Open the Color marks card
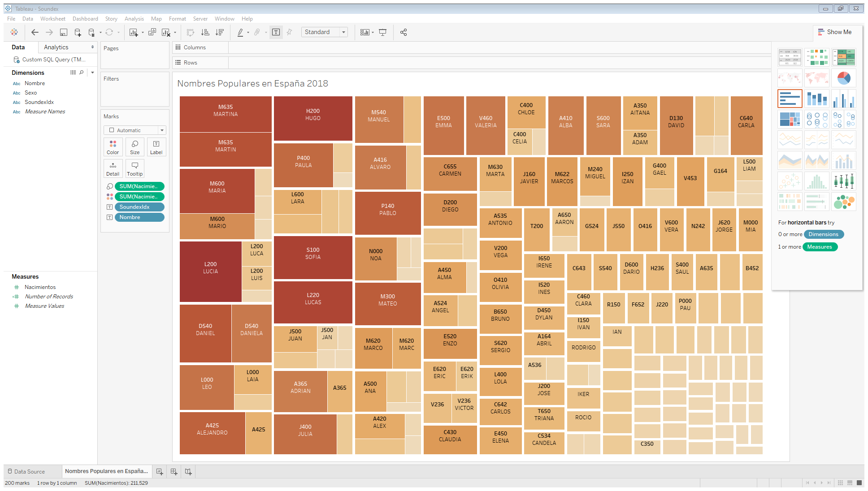 click(113, 146)
